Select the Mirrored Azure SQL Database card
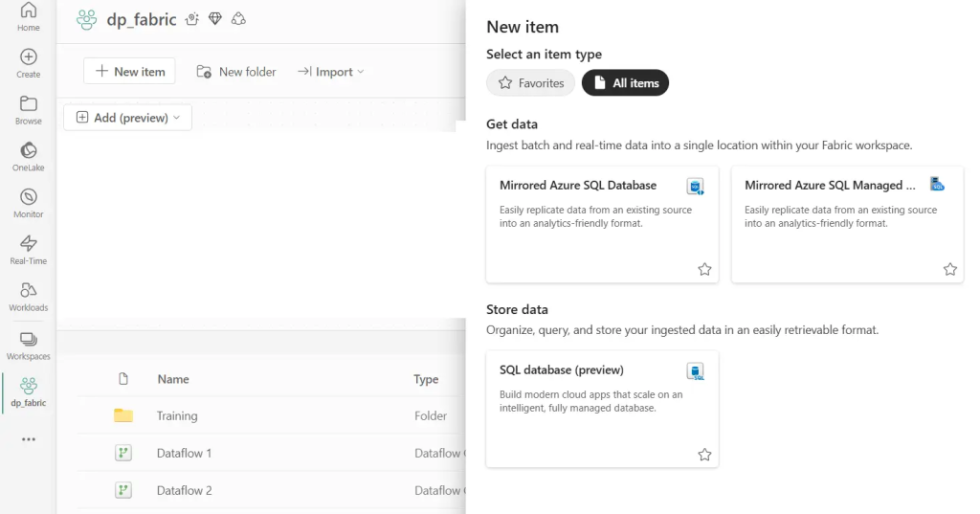Screen dimensions: 980x514 (x=603, y=225)
